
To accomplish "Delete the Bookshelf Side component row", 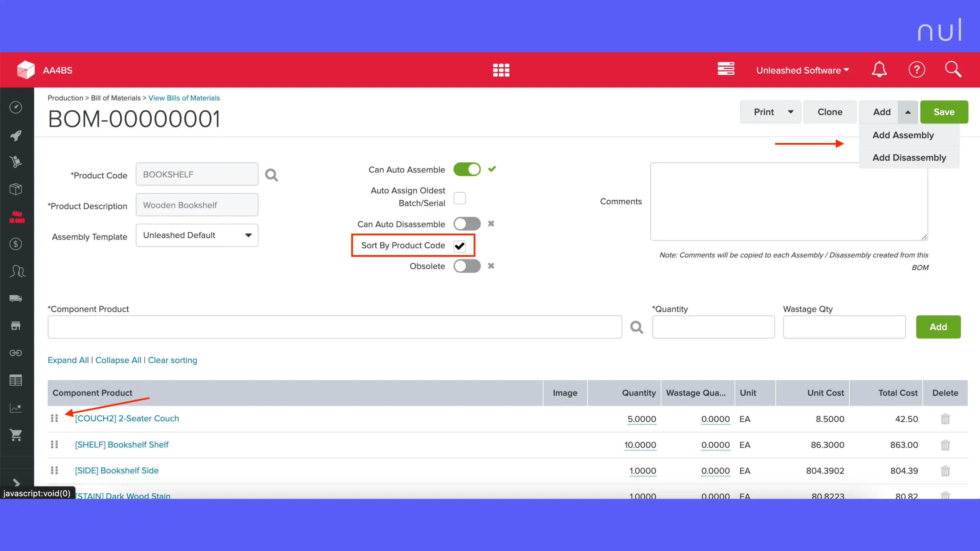I will 945,471.
